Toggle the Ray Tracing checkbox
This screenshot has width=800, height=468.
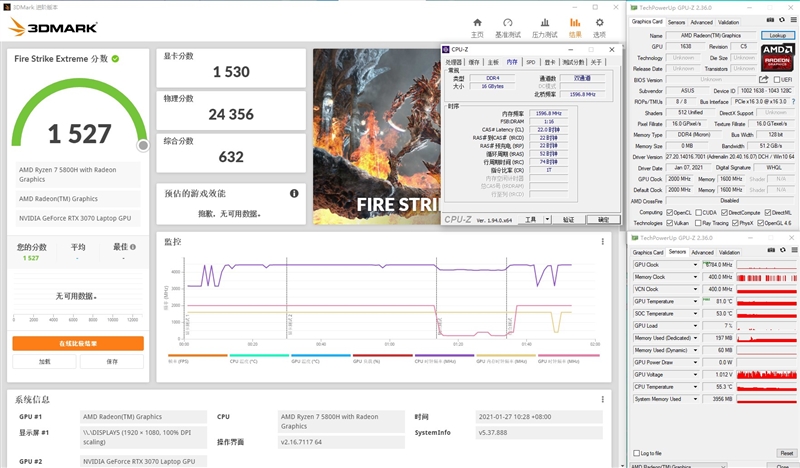click(698, 223)
